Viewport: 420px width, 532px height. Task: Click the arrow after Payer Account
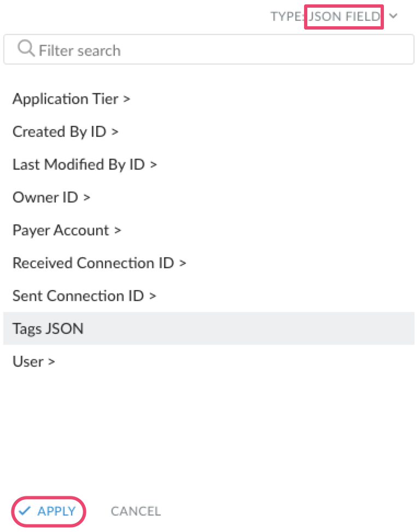click(x=118, y=231)
